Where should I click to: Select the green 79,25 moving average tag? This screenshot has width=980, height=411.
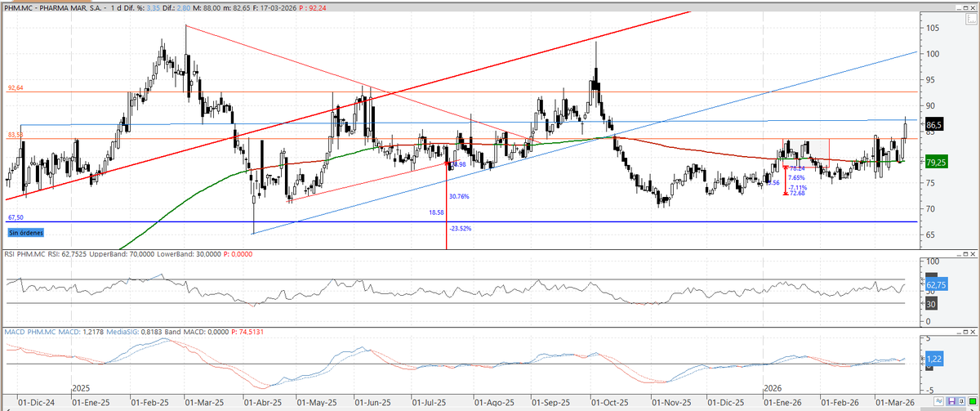(x=936, y=162)
